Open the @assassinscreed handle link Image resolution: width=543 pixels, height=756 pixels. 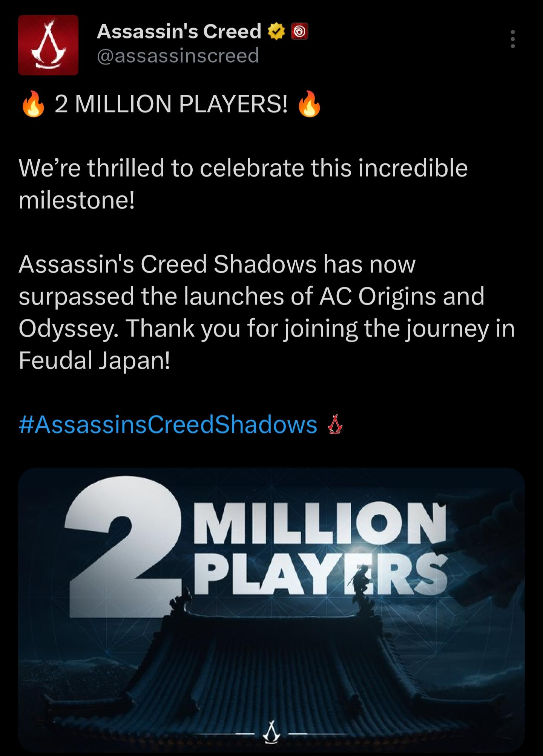pyautogui.click(x=178, y=55)
